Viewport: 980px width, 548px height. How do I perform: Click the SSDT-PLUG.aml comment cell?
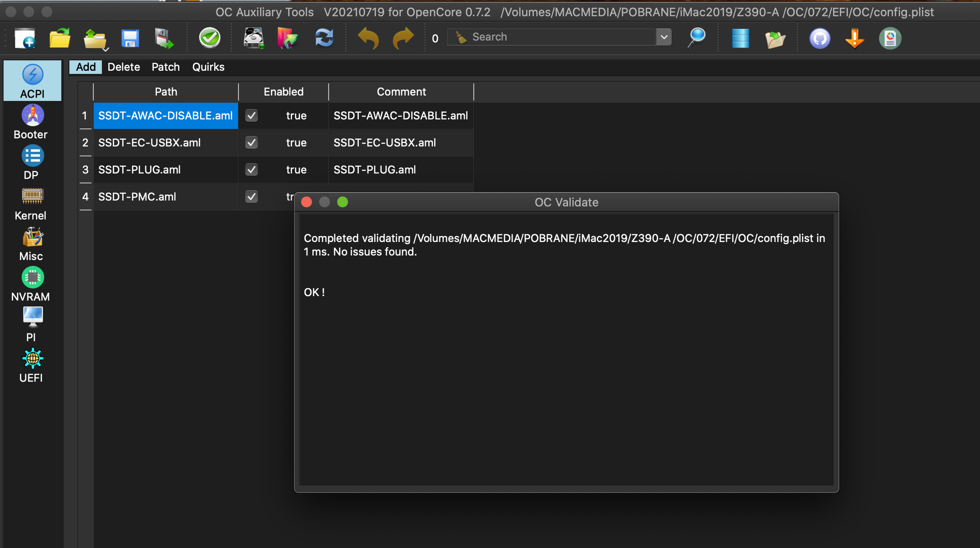(x=401, y=170)
